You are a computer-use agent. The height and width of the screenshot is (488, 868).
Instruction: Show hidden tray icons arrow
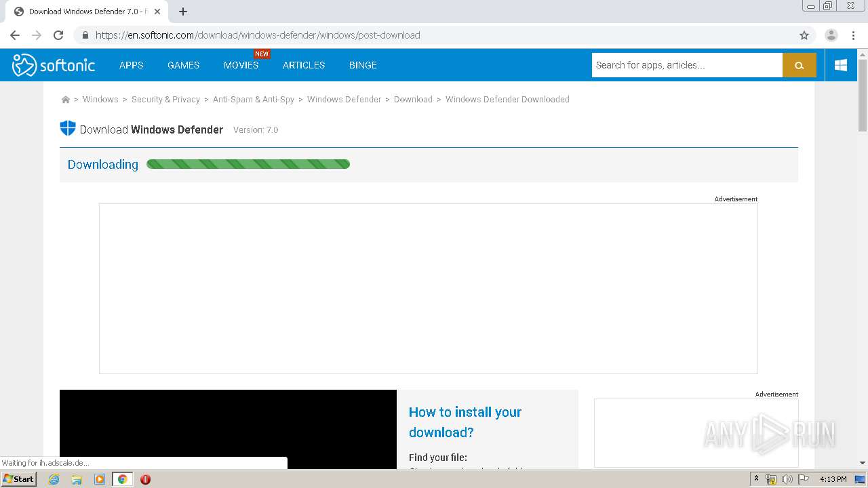click(756, 479)
